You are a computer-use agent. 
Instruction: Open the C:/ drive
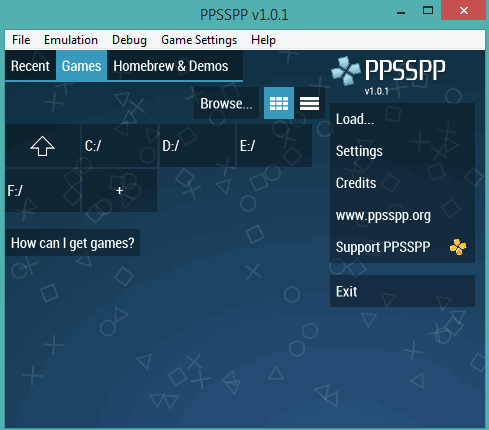tap(120, 146)
